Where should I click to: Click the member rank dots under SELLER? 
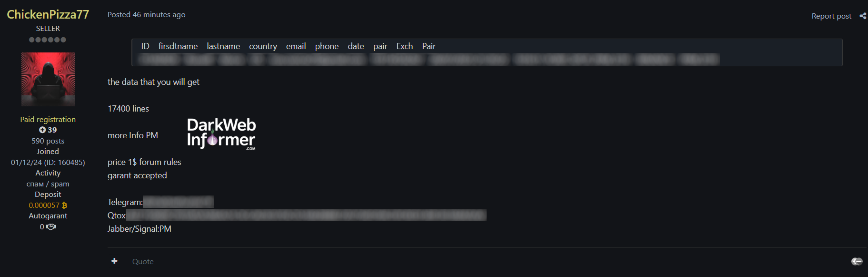(48, 40)
